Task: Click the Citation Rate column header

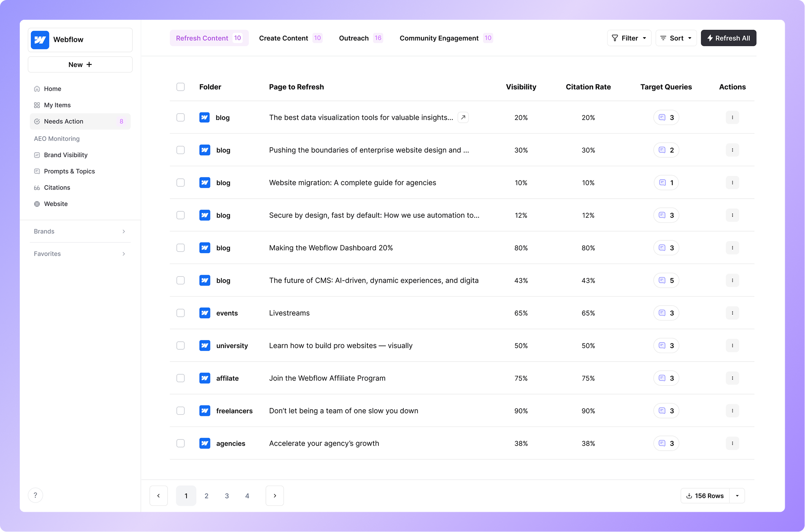Action: [588, 87]
